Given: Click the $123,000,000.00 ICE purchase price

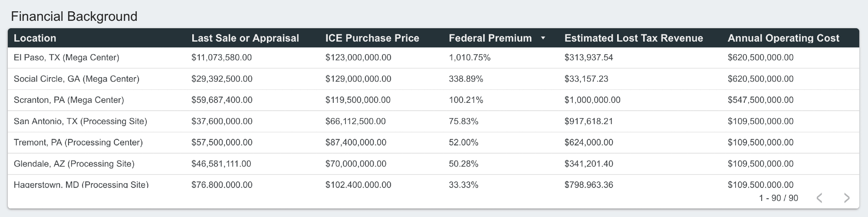Looking at the screenshot, I should coord(358,58).
